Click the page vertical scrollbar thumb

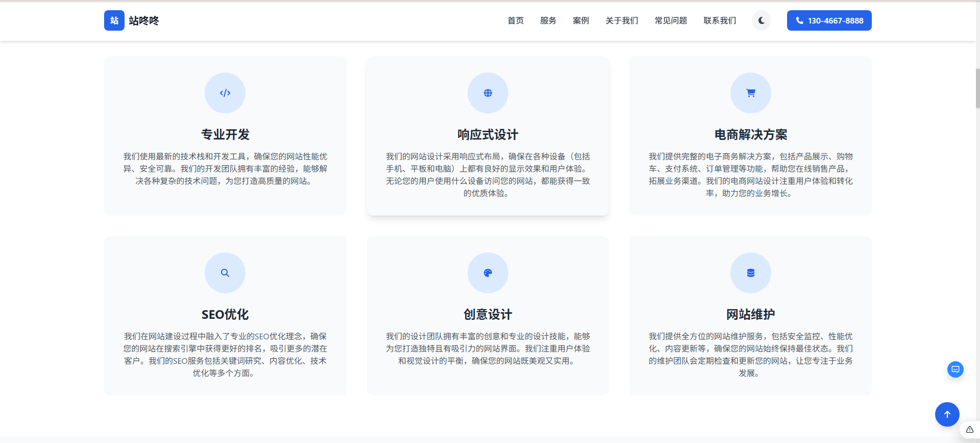(x=977, y=88)
